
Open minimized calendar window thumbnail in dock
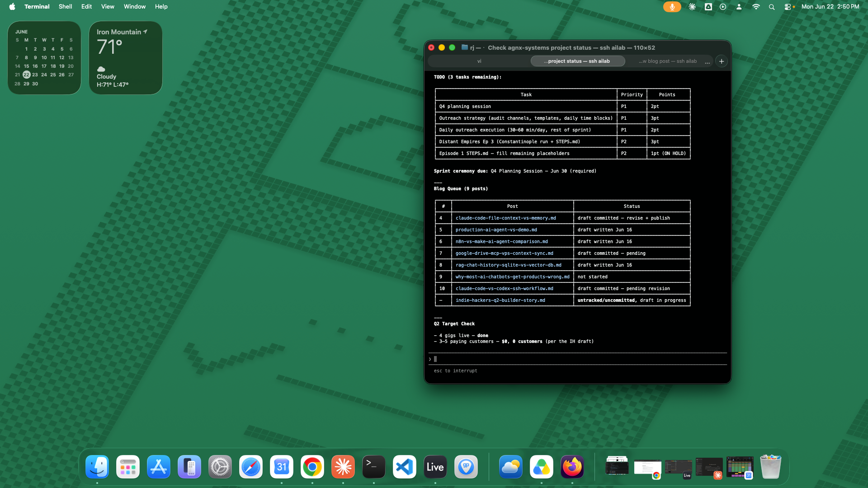740,467
